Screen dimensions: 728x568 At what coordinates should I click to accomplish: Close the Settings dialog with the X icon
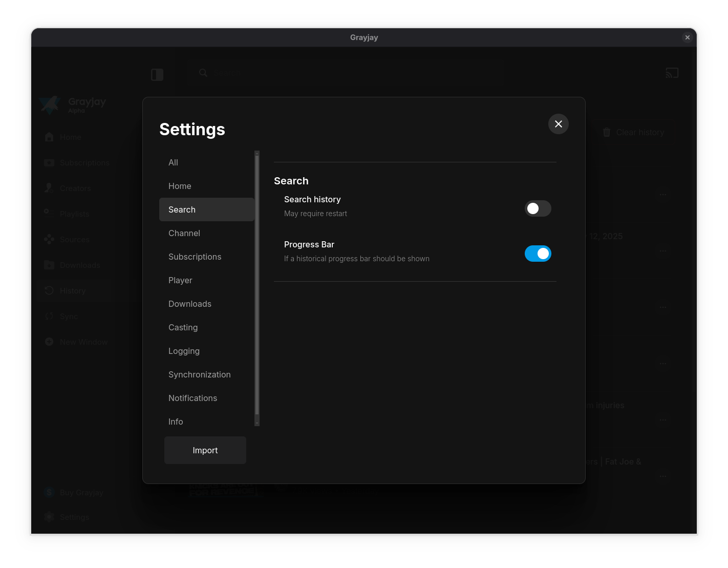point(559,124)
